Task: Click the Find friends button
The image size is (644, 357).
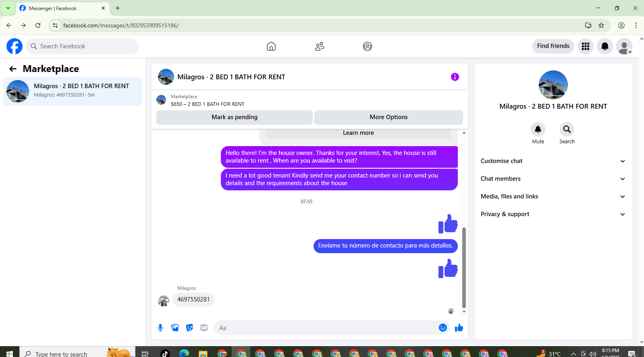Action: click(x=553, y=46)
